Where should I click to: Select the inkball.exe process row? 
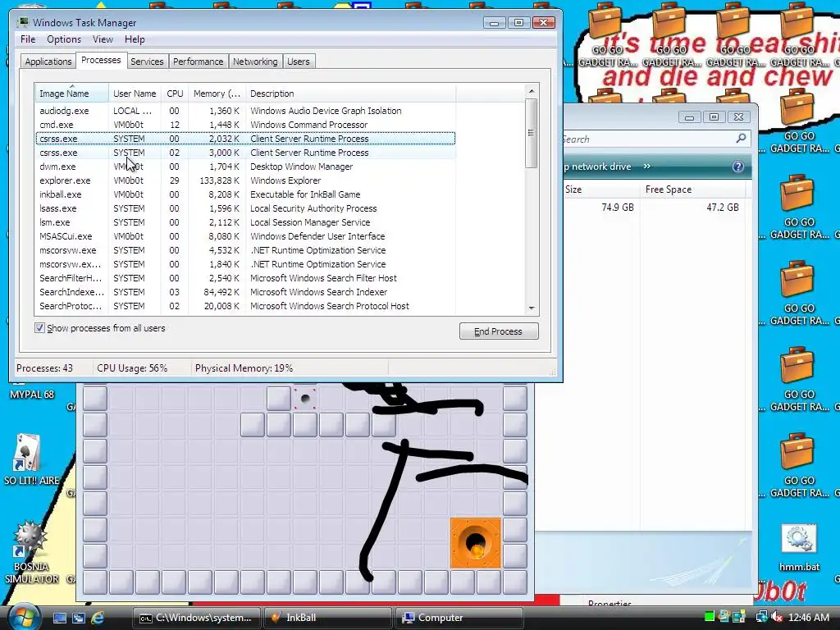245,194
